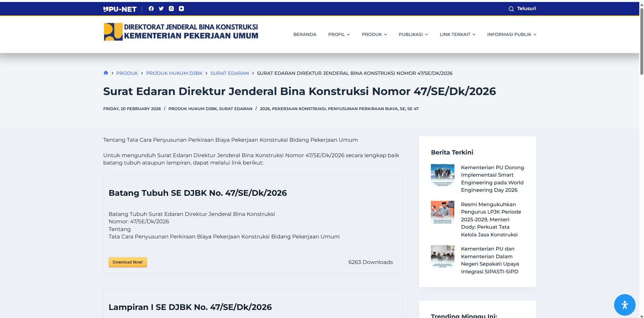Expand the PRODUK dropdown menu
This screenshot has height=318, width=644.
point(374,34)
